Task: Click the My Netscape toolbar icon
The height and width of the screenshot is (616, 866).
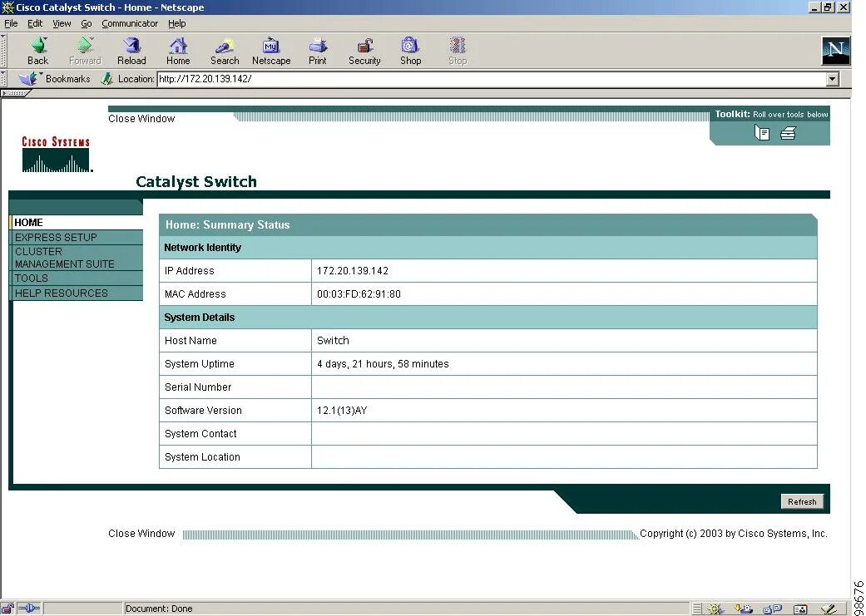Action: coord(270,46)
